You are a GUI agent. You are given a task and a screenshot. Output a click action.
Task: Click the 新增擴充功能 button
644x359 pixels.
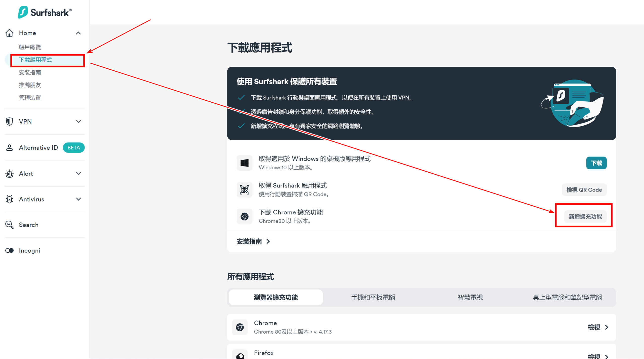click(x=585, y=217)
